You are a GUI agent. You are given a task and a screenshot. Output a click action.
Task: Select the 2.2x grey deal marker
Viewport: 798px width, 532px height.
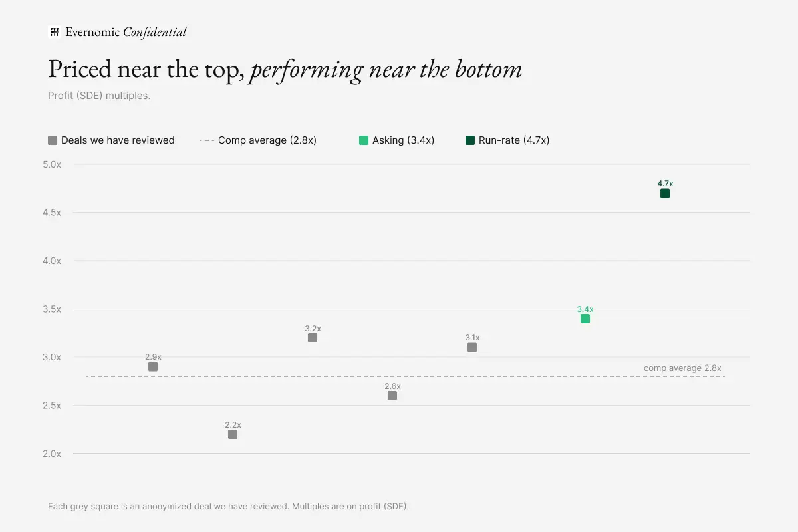pyautogui.click(x=233, y=434)
